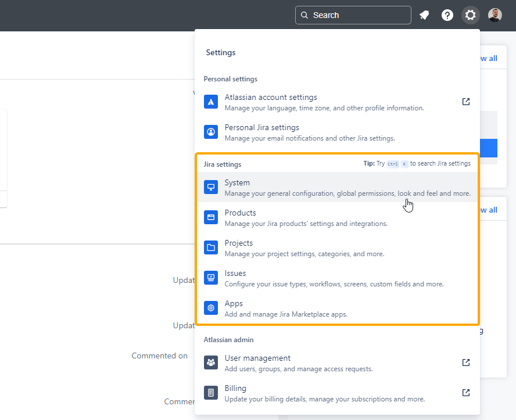
Task: Click the Issues icon
Action: click(x=210, y=278)
